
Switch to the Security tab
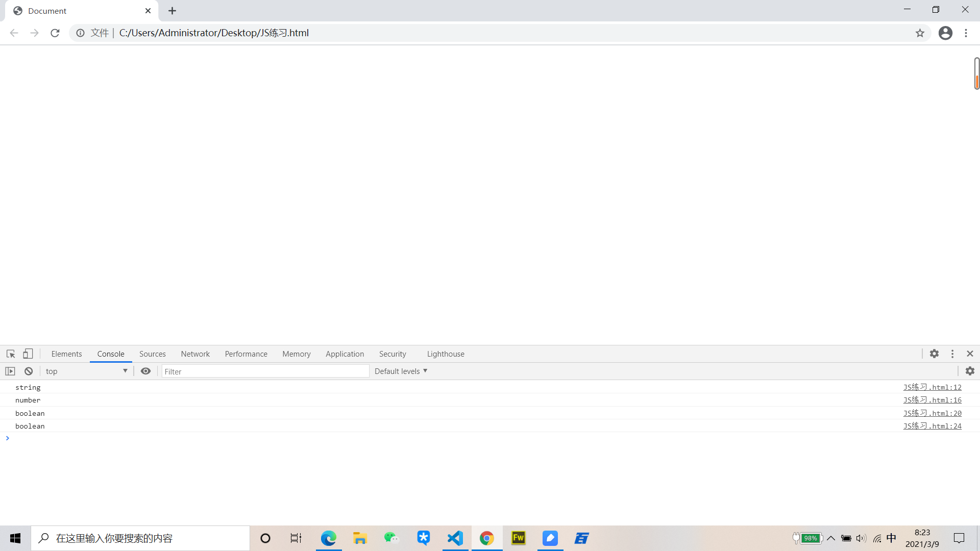(x=393, y=354)
